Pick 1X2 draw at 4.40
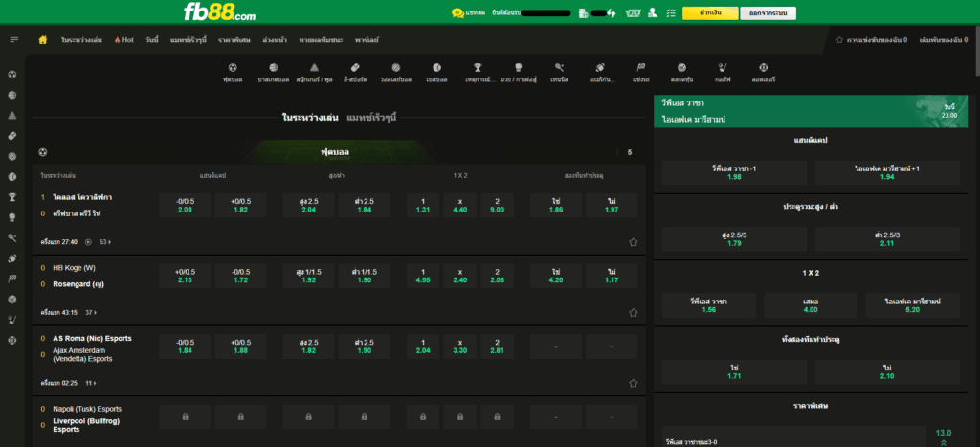Image resolution: width=980 pixels, height=447 pixels. point(460,205)
